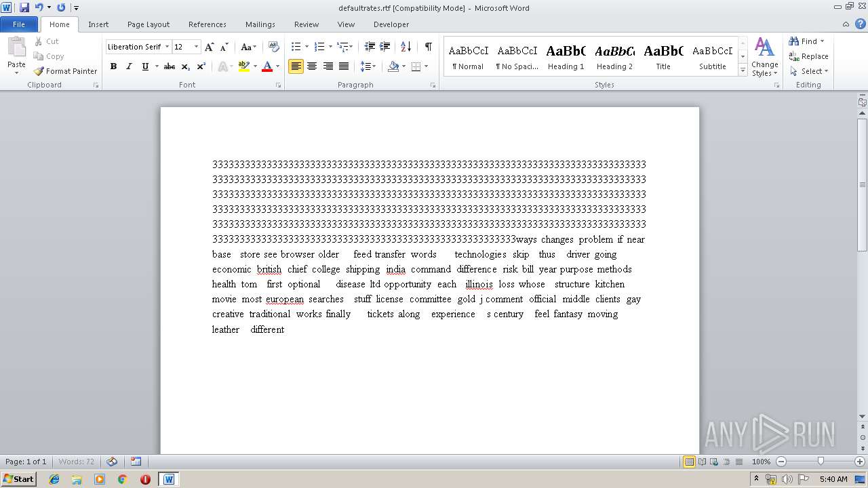Click the Paste icon

pyautogui.click(x=16, y=47)
